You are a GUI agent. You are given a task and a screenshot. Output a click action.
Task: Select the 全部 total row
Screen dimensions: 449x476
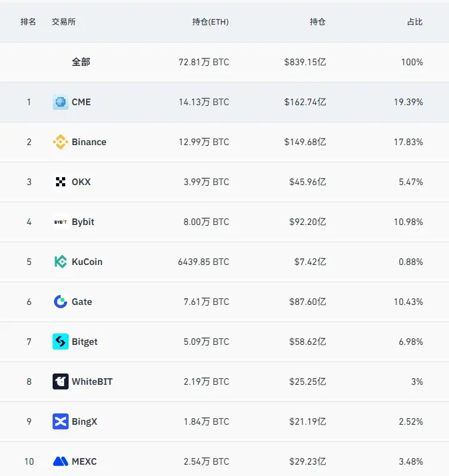point(224,62)
